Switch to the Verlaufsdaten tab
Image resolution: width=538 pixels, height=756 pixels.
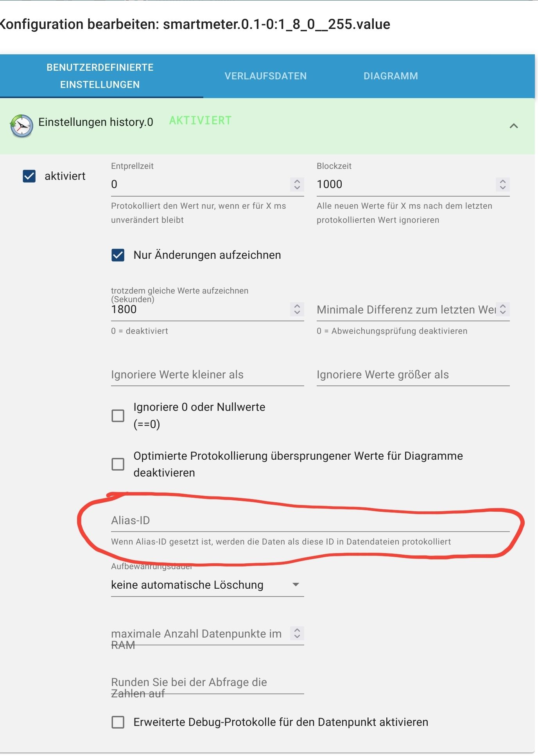coord(266,76)
